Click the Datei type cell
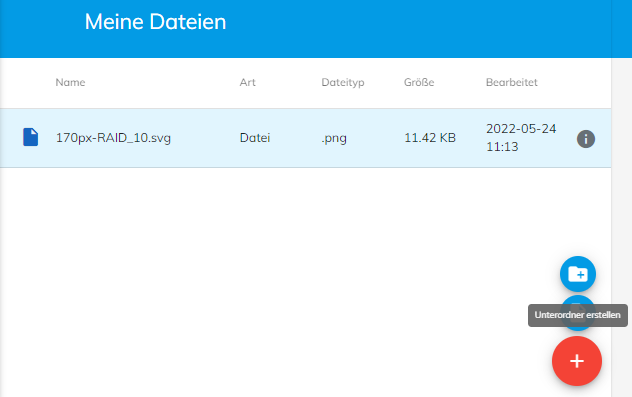This screenshot has width=632, height=397. [x=255, y=138]
